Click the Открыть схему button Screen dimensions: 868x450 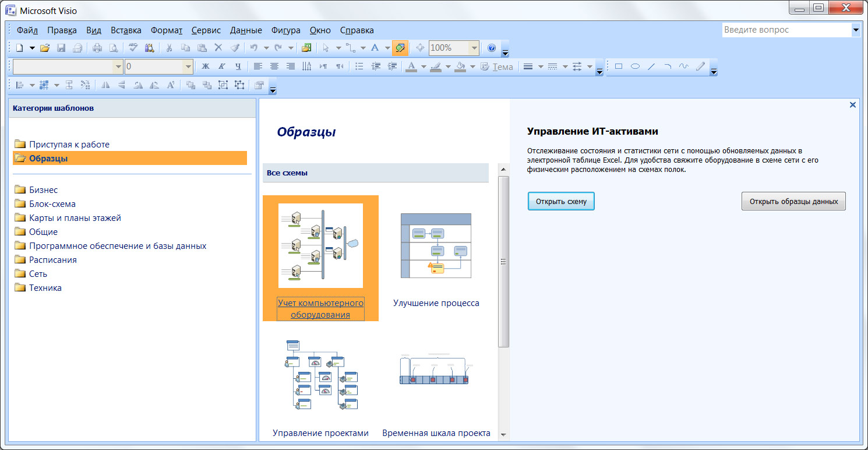(x=561, y=201)
